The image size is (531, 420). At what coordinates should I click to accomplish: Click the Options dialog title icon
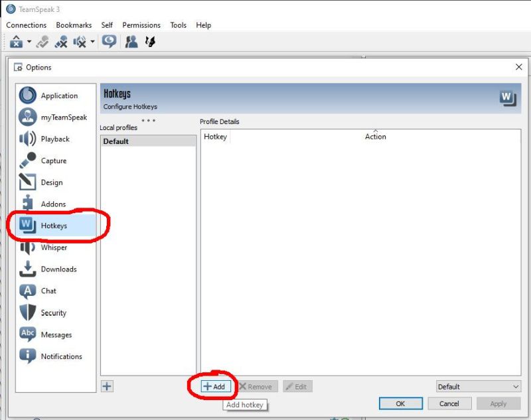point(18,68)
